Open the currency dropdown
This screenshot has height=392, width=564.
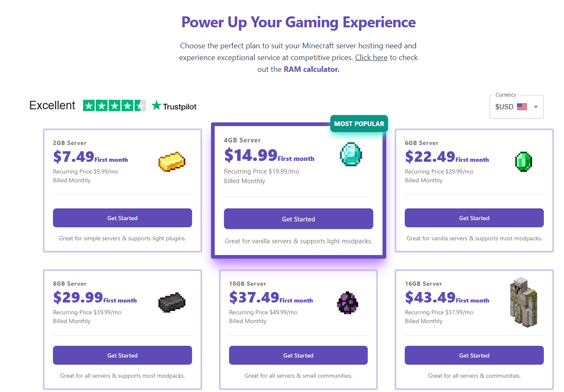[x=517, y=107]
